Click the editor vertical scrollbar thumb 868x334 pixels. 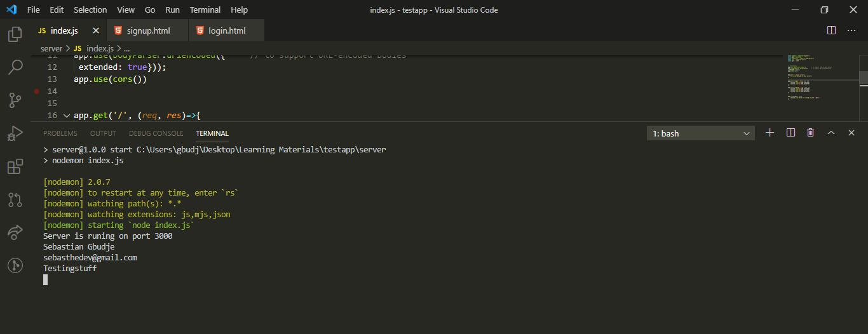(x=864, y=77)
